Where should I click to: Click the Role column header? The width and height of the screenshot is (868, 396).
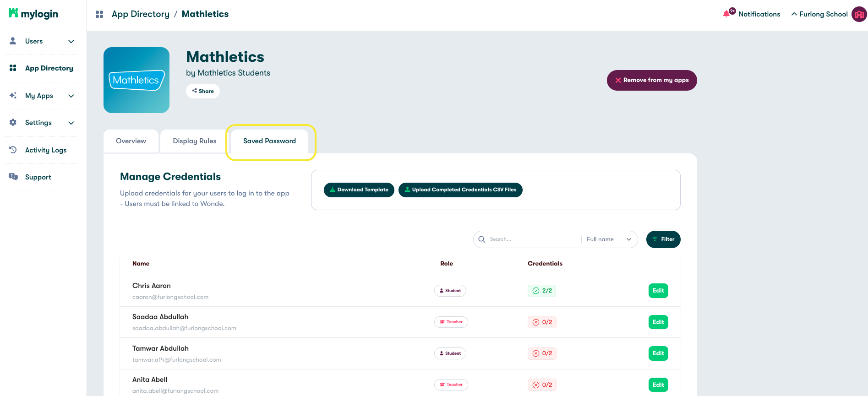pyautogui.click(x=447, y=264)
